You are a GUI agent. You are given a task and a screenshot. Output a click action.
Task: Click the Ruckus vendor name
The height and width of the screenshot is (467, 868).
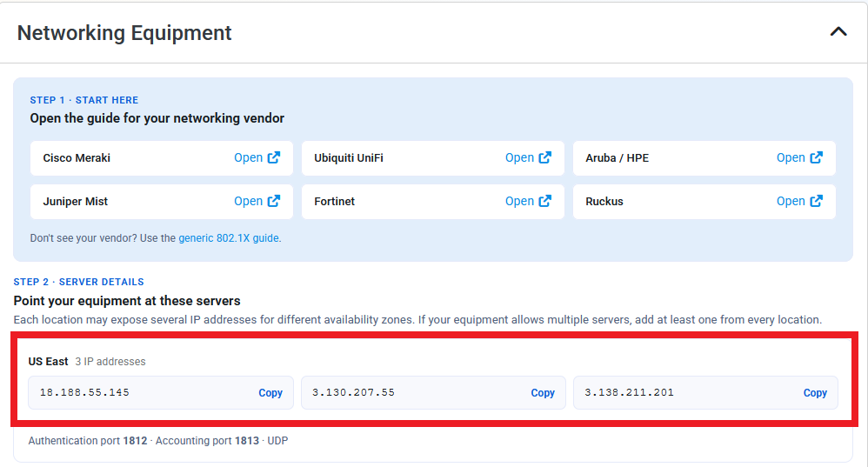(x=604, y=202)
